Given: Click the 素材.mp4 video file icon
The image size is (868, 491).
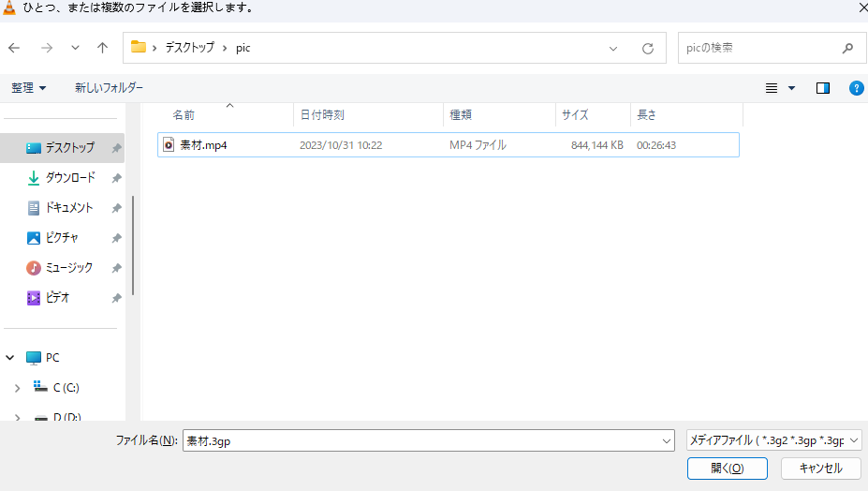Looking at the screenshot, I should (x=169, y=145).
